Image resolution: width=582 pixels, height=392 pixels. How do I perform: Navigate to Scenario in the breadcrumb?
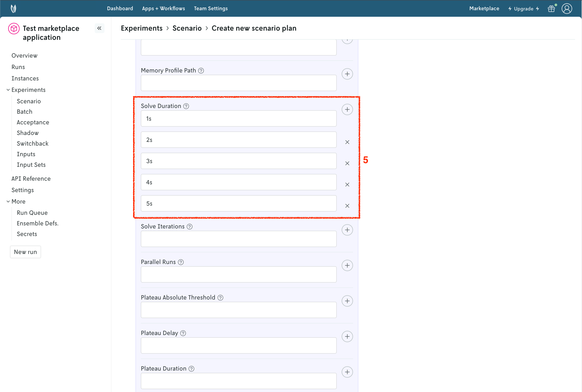pyautogui.click(x=187, y=28)
